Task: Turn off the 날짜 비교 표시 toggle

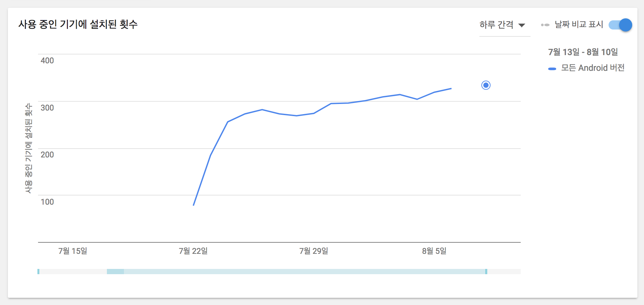Action: (620, 25)
